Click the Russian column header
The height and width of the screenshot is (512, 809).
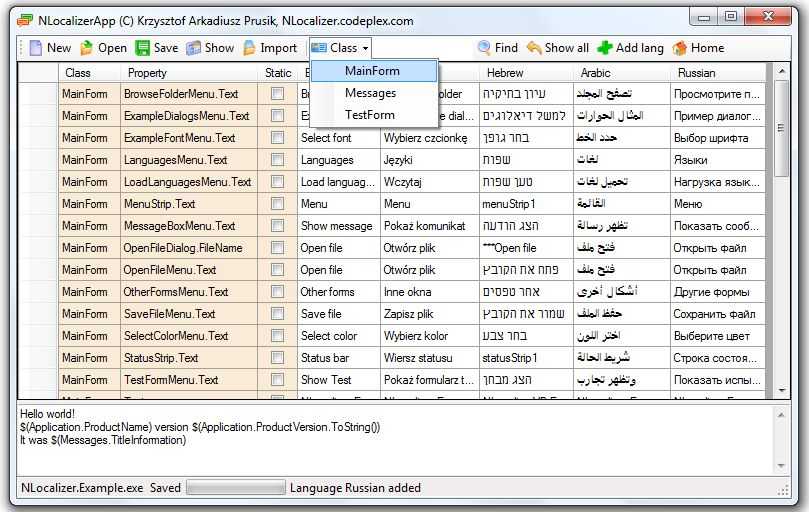click(x=718, y=73)
